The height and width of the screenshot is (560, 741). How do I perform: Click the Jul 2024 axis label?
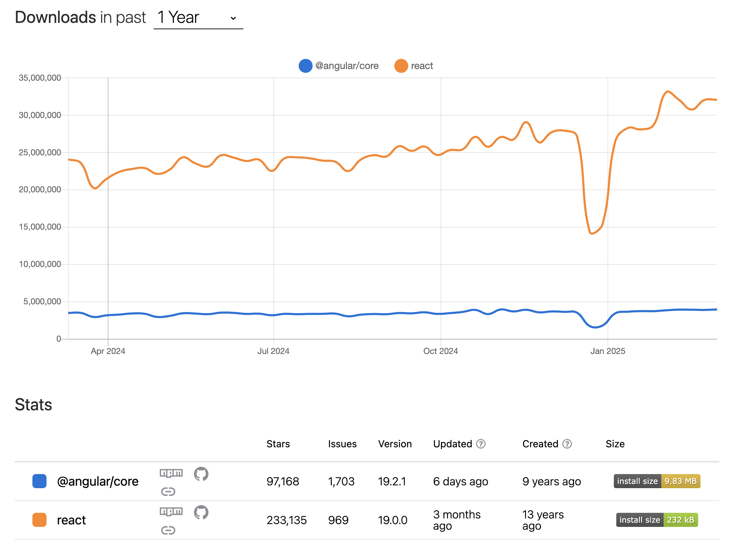point(273,351)
